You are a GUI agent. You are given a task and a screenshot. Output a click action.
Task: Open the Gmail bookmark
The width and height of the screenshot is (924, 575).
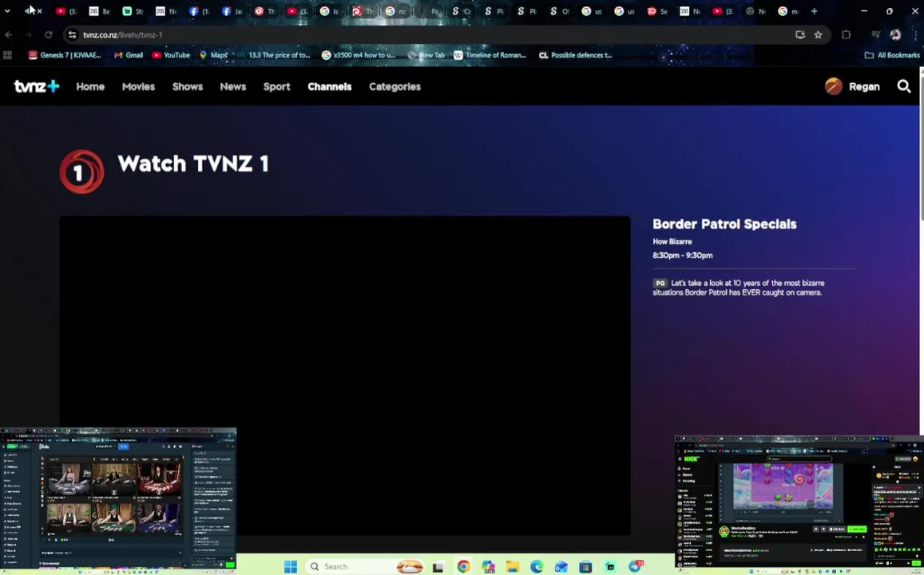[x=129, y=55]
